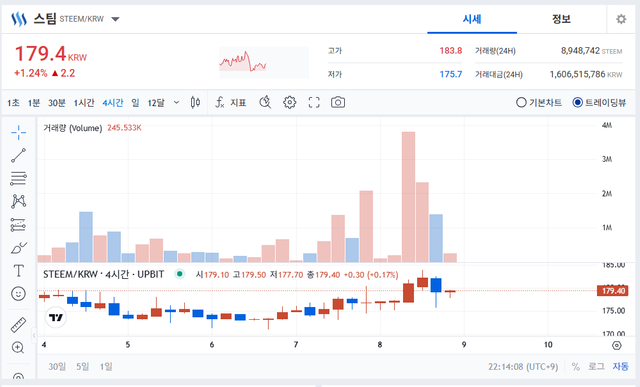The width and height of the screenshot is (640, 387).
Task: Select the crosshair cursor tool
Action: point(18,132)
